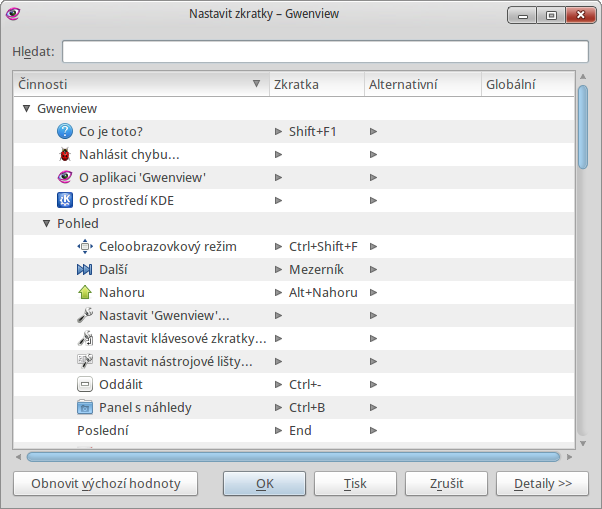Click the 'Co je toto?' help icon
This screenshot has width=602, height=509.
[66, 131]
